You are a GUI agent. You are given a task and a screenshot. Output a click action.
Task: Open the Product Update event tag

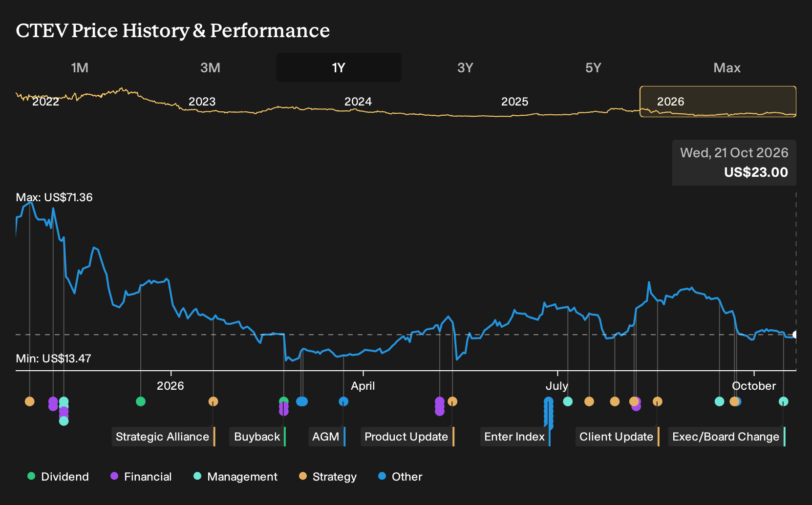tap(407, 437)
